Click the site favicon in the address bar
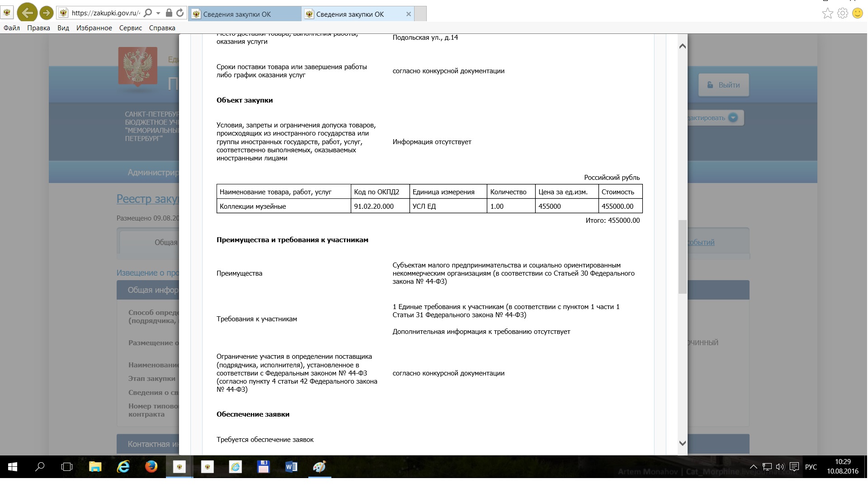Image resolution: width=868 pixels, height=488 pixels. point(63,13)
